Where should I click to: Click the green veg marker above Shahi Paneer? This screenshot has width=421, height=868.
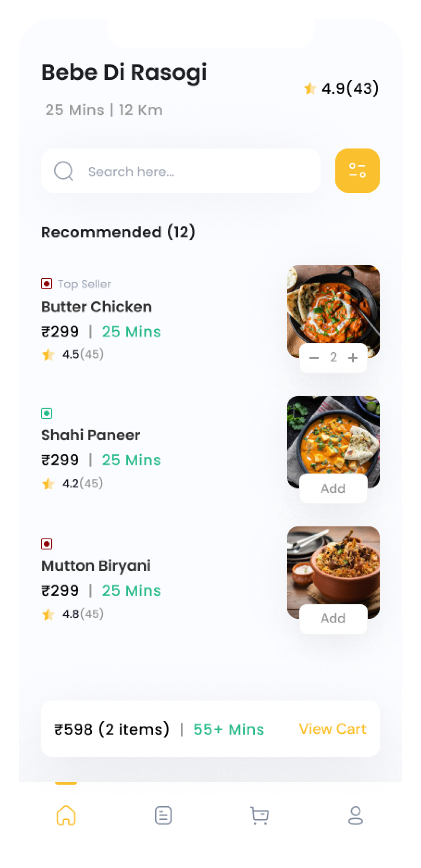pyautogui.click(x=47, y=413)
